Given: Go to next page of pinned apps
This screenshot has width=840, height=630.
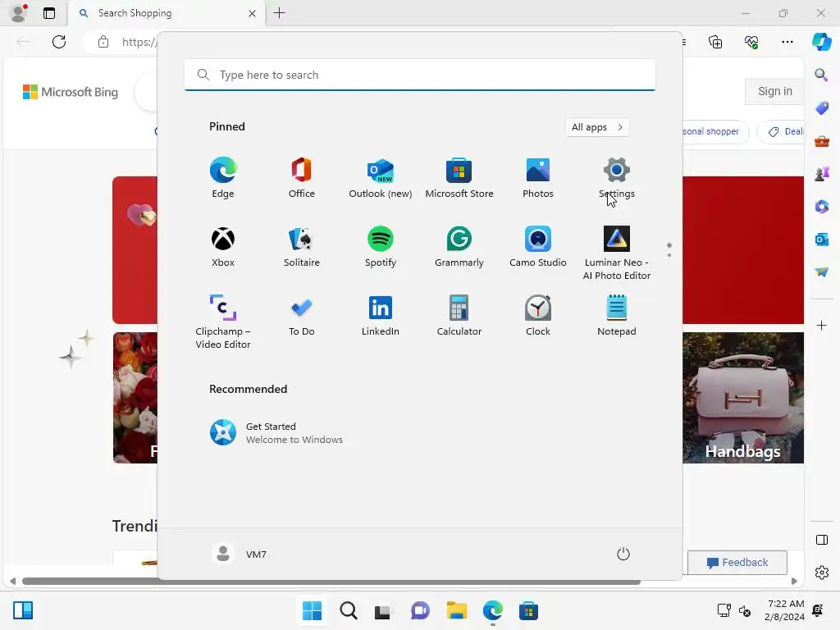Looking at the screenshot, I should (x=669, y=255).
